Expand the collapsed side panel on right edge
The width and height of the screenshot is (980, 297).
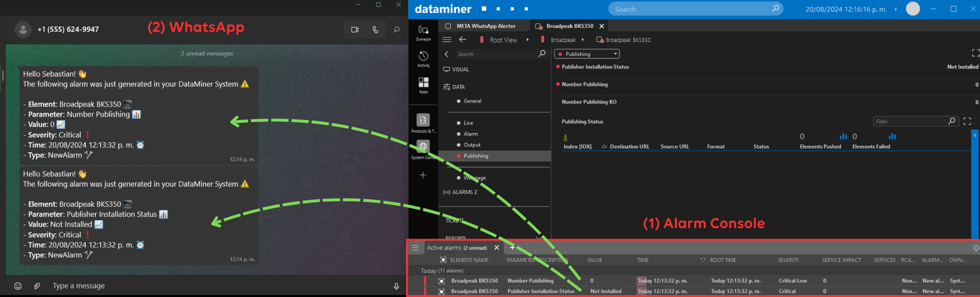click(x=975, y=135)
